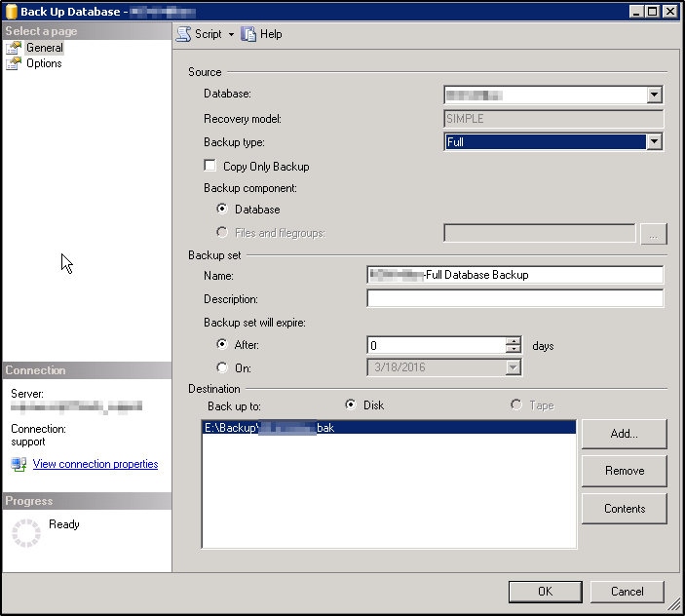
Task: Open the Script dropdown arrow
Action: point(231,34)
